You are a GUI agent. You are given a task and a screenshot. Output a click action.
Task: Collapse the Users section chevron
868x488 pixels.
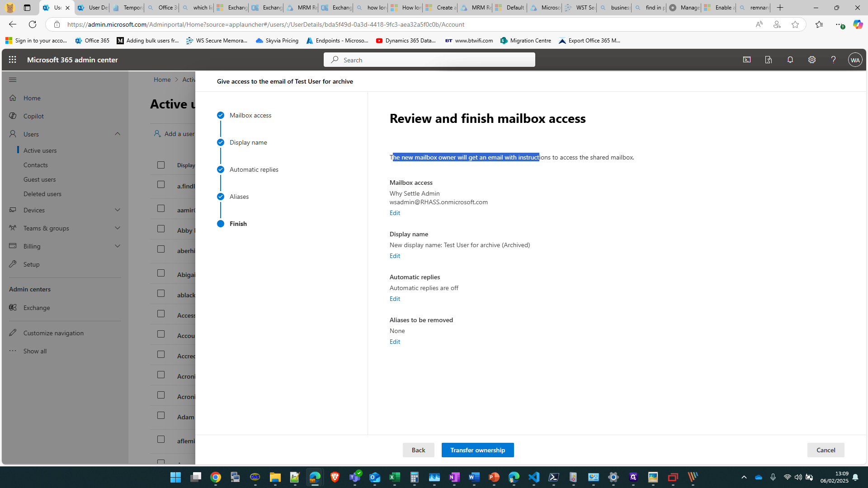pyautogui.click(x=118, y=134)
